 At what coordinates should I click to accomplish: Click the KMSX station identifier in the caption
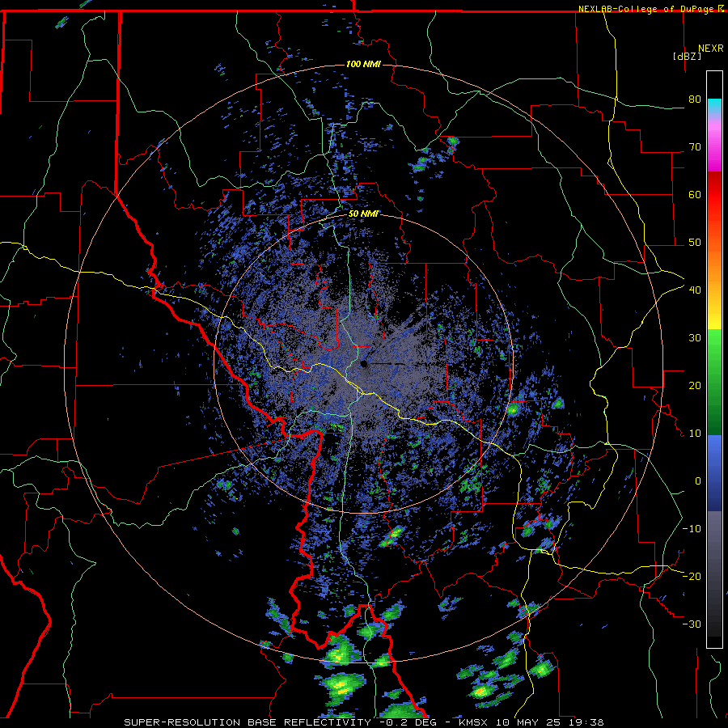click(475, 722)
